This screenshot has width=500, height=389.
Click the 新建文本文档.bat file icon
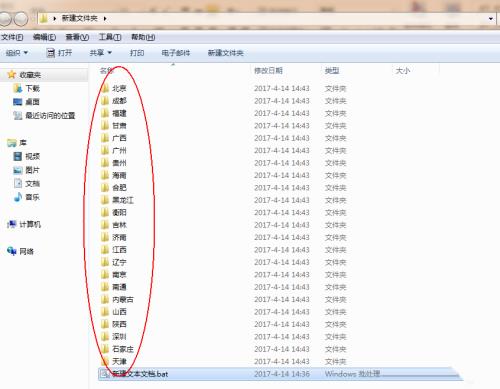point(105,374)
